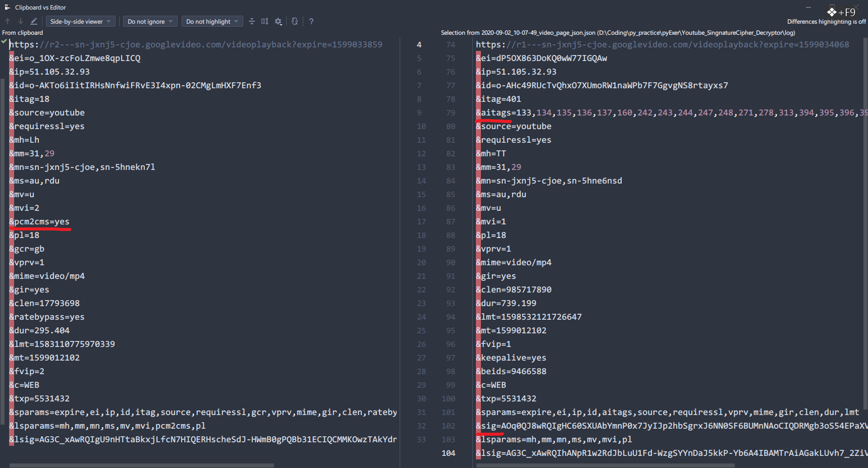Click the left line &lsparams ending pcm2cms,pl
The width and height of the screenshot is (868, 468).
point(107,426)
